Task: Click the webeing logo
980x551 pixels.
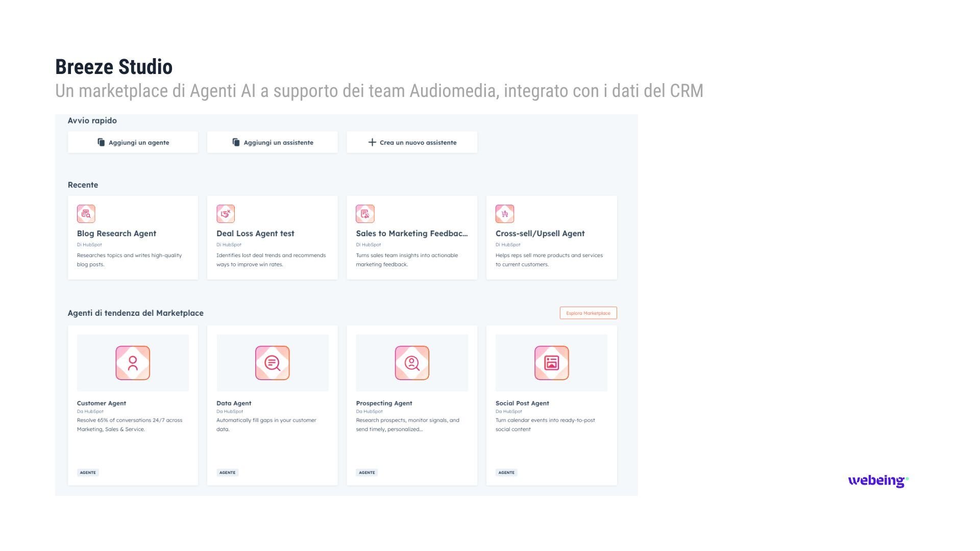Action: (878, 481)
